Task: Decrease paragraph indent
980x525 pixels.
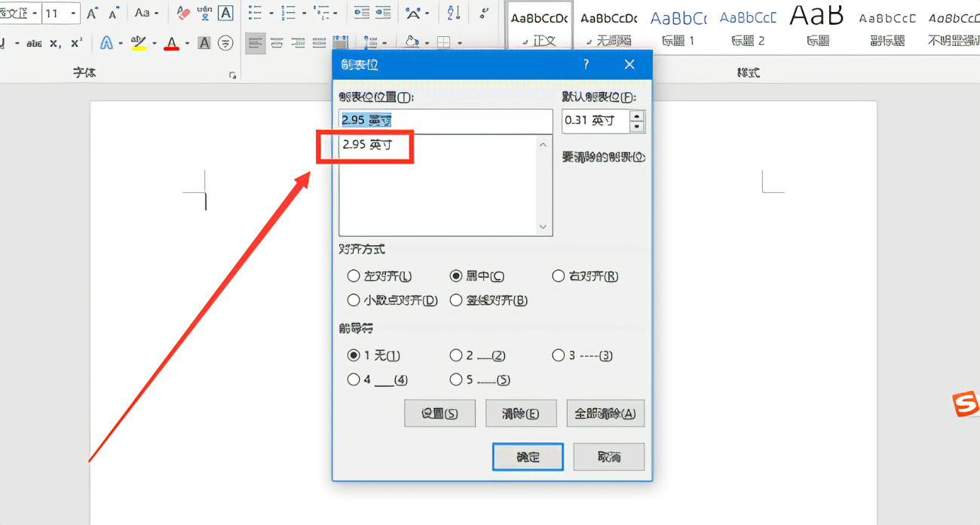Action: tap(362, 14)
